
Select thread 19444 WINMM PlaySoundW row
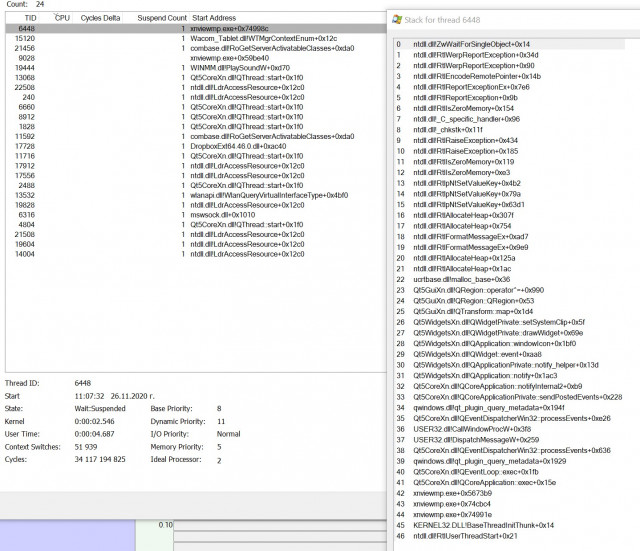(196, 68)
